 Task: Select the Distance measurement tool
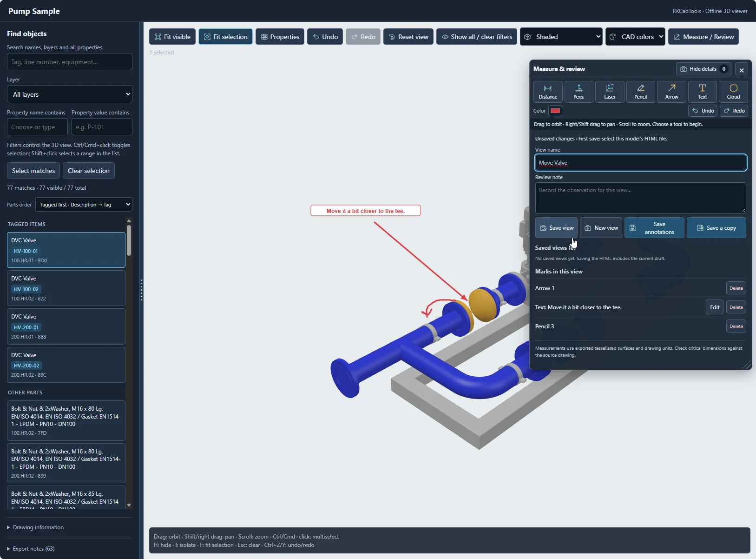[548, 92]
